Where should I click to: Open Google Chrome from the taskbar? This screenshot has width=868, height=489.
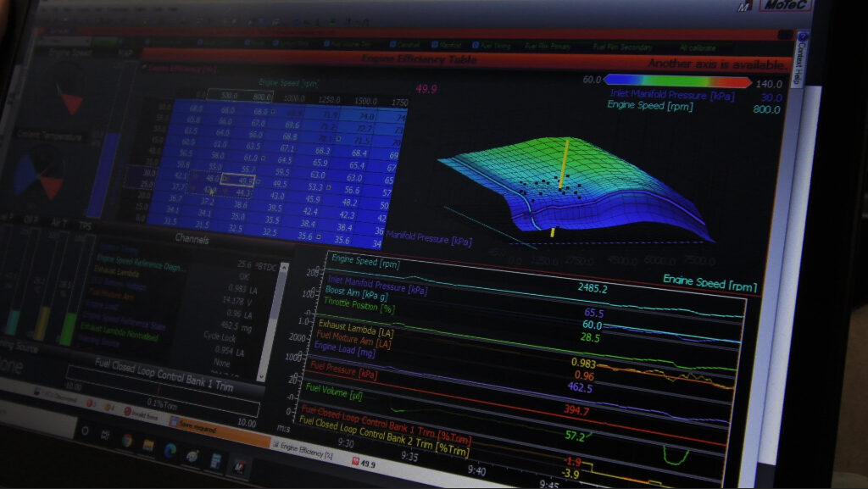[x=127, y=441]
